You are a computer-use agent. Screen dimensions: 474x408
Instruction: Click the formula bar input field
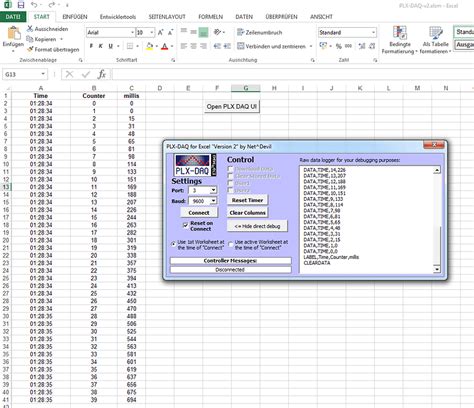(x=293, y=74)
